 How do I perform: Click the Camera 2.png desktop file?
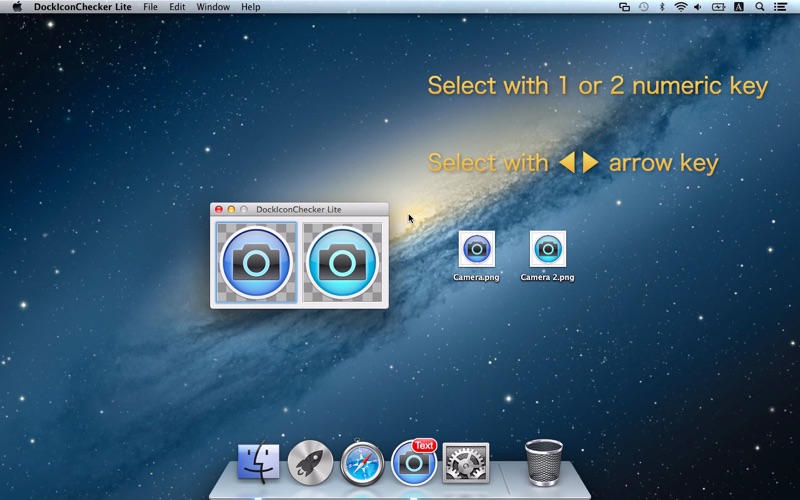point(547,250)
